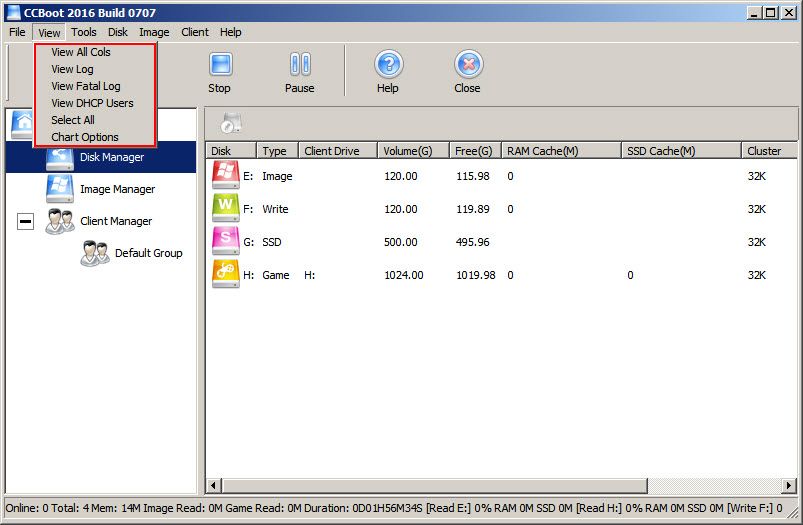Sort by Volume(G) column header
This screenshot has height=525, width=803.
pos(413,151)
